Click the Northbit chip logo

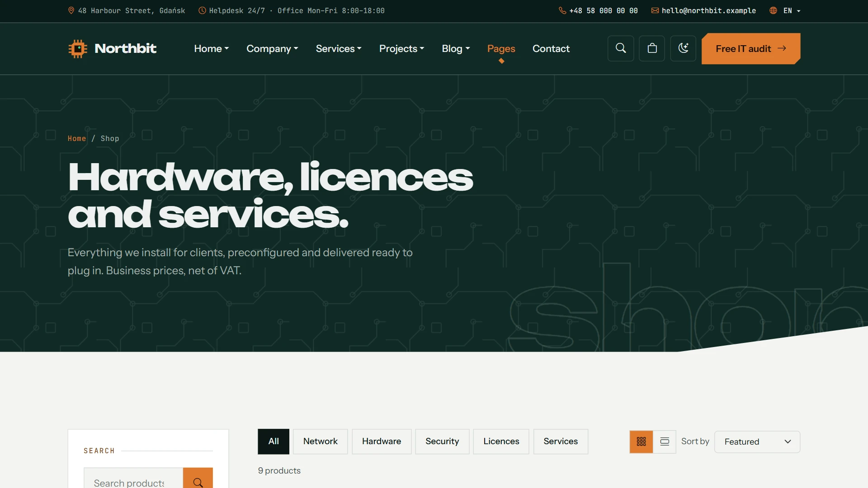(78, 48)
